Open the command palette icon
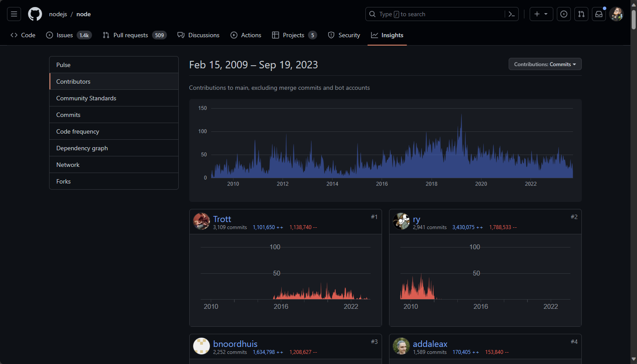 (x=511, y=14)
